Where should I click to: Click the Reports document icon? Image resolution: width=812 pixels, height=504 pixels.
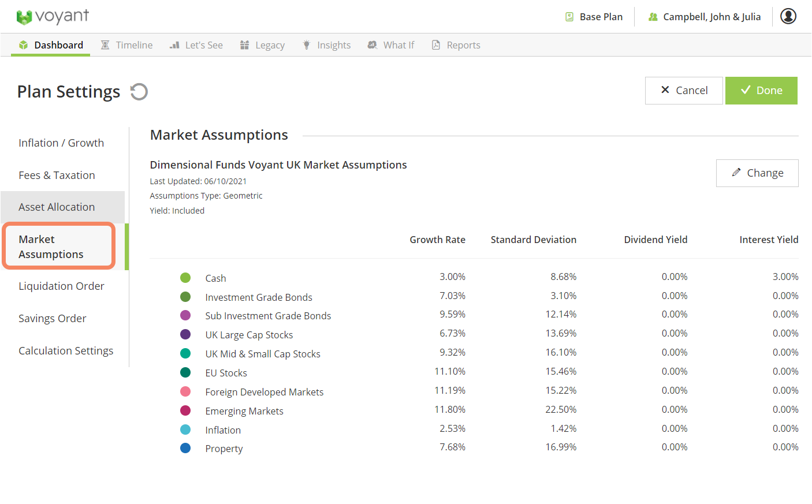click(x=436, y=45)
